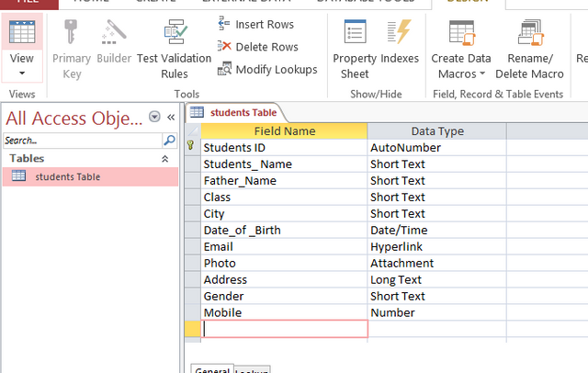Screen dimensions: 588x373
Task: Click the table select-all corner box
Action: click(x=192, y=131)
